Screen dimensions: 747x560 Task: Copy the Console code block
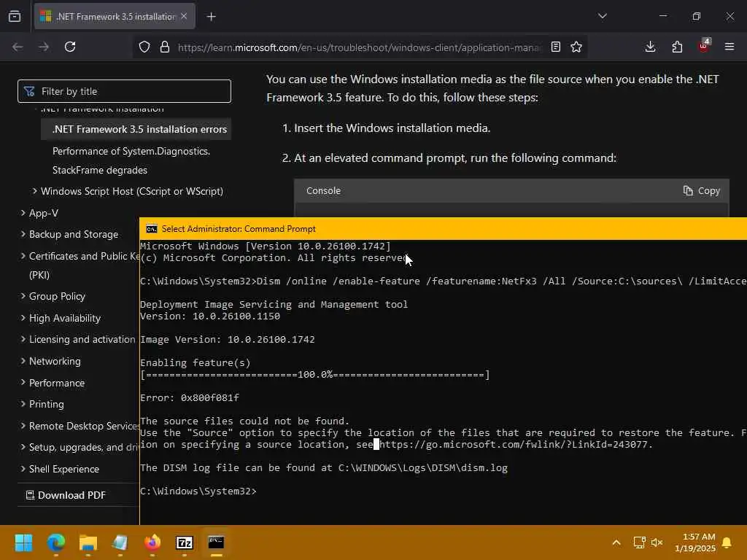click(x=701, y=190)
